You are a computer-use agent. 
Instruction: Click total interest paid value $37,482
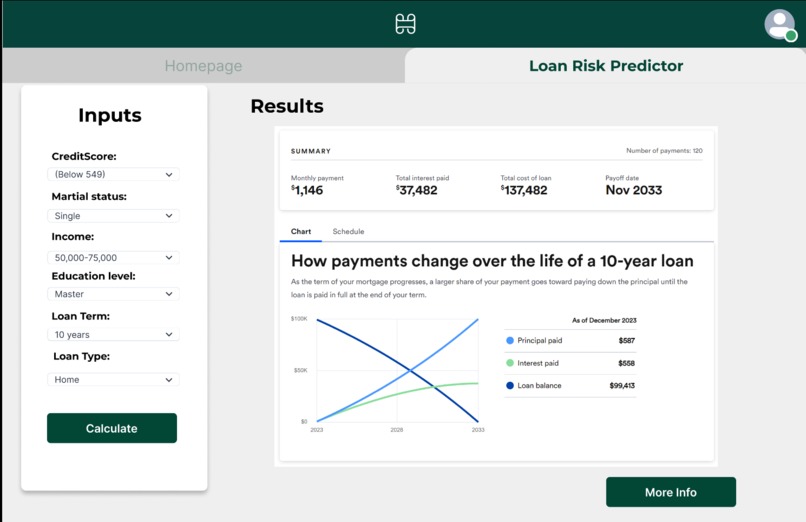point(416,190)
